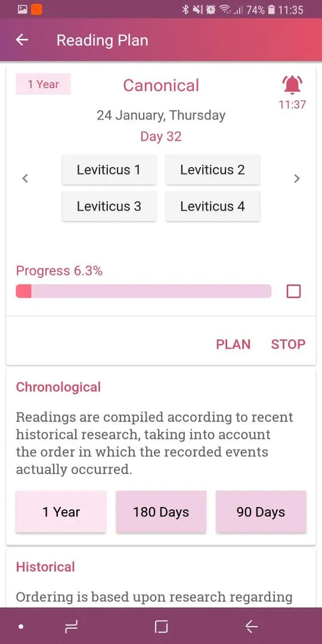Select Chronological 180 Days duration
322x644 pixels.
161,512
